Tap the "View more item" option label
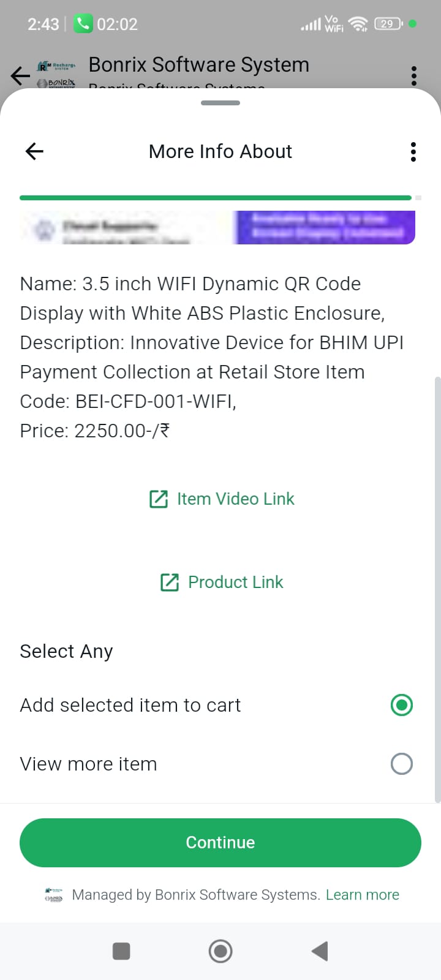The width and height of the screenshot is (441, 980). pos(89,764)
